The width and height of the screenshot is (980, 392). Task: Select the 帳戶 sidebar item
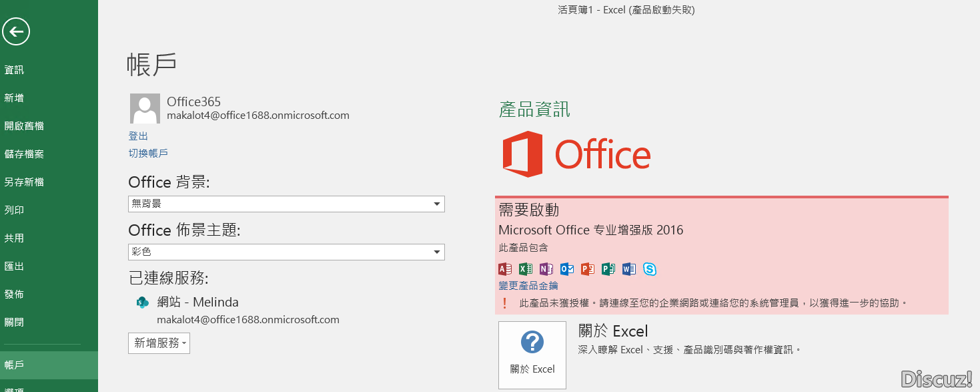click(x=49, y=365)
